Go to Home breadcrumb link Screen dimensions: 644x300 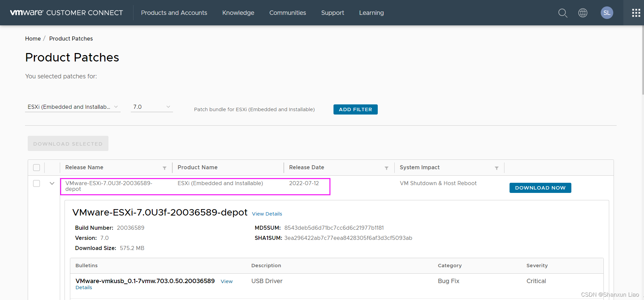click(x=33, y=39)
